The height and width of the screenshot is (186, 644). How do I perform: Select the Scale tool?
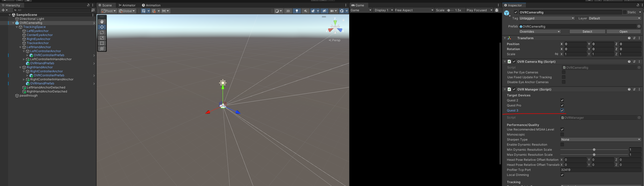(102, 38)
